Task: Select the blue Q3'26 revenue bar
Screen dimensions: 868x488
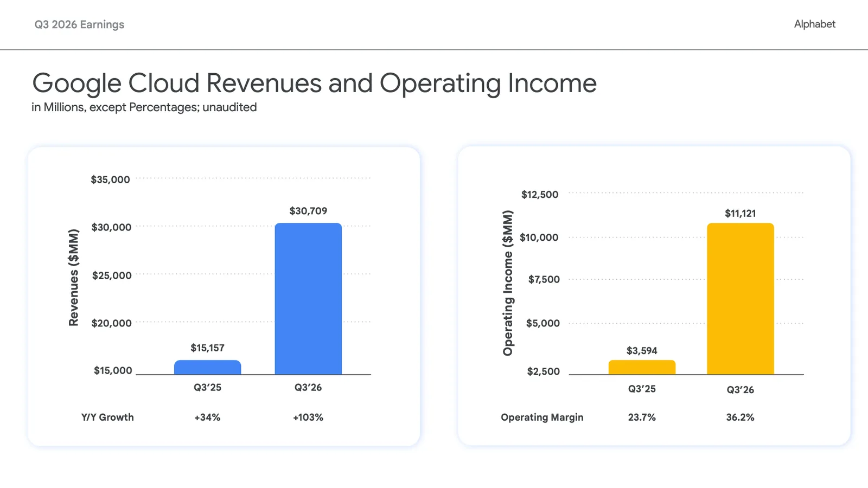Action: click(308, 299)
